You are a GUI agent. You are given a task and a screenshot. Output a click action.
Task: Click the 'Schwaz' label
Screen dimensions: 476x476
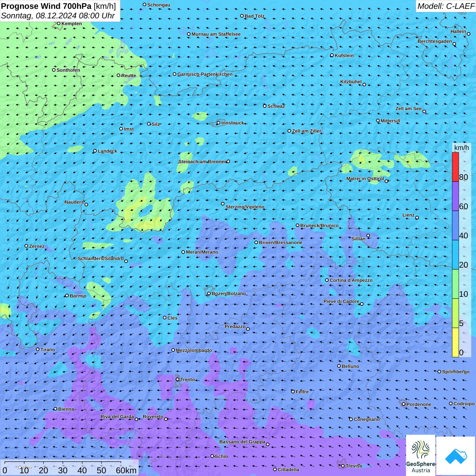(x=276, y=106)
